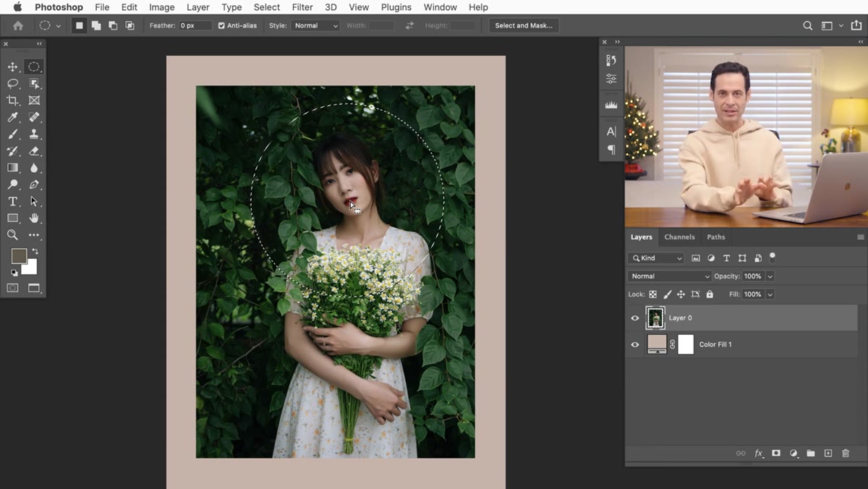Toggle lock all padlock
The height and width of the screenshot is (489, 868).
coord(710,294)
